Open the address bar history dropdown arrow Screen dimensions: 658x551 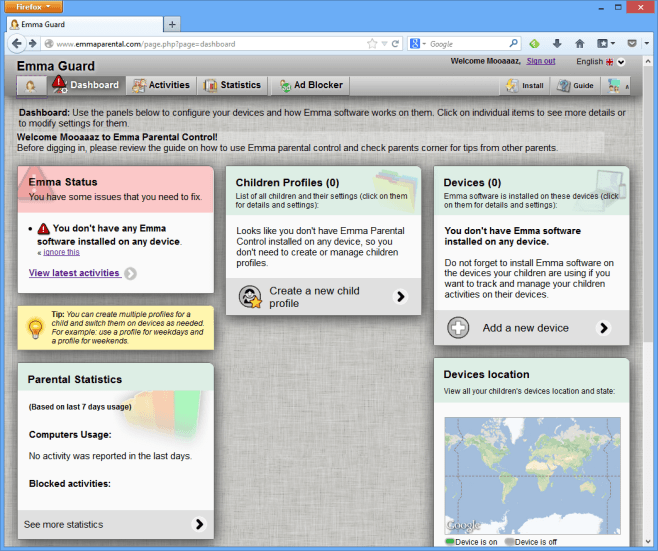coord(384,44)
